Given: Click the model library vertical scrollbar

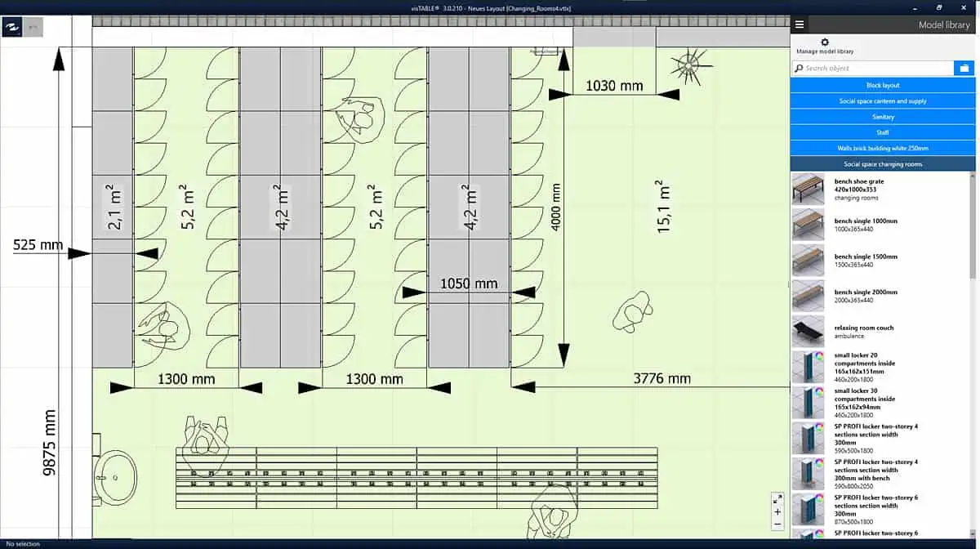Looking at the screenshot, I should 973,225.
